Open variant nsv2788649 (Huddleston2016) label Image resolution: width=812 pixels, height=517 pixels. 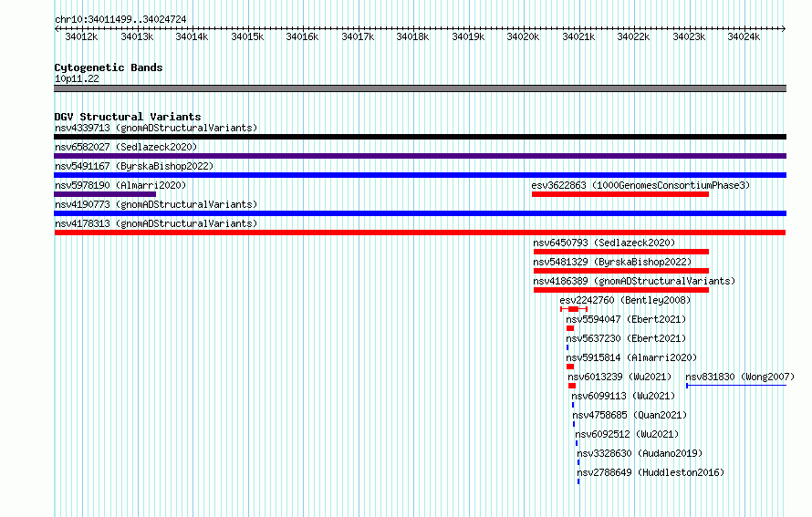651,472
